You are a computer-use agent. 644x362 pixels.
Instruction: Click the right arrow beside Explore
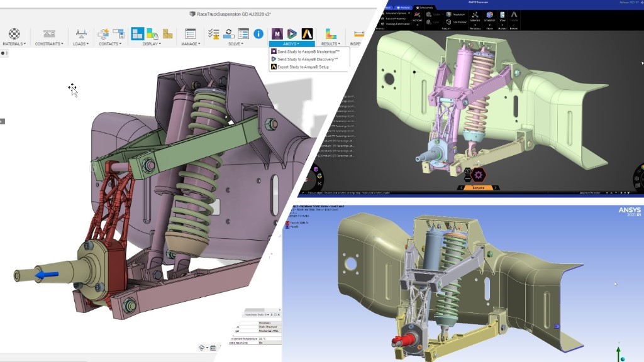(496, 187)
